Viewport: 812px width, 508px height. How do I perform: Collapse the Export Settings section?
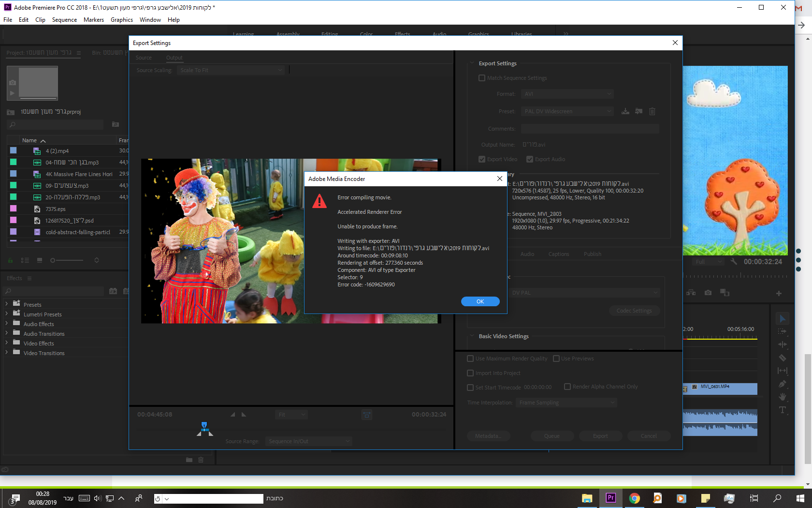[472, 63]
